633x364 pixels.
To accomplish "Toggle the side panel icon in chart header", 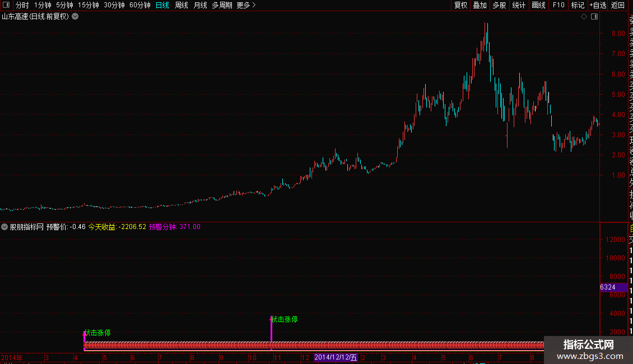I will (x=594, y=17).
